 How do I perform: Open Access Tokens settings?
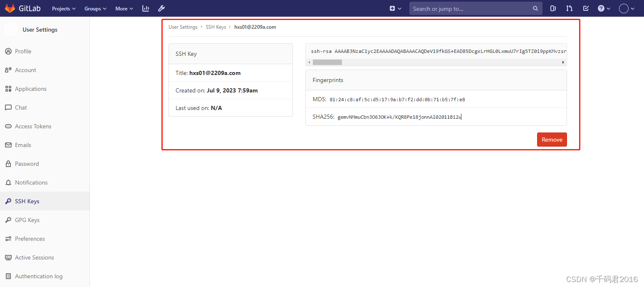(33, 126)
